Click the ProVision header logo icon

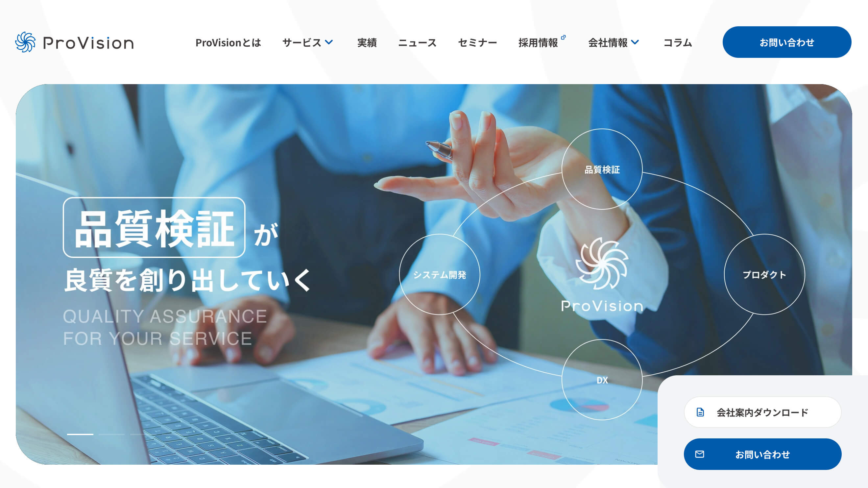(26, 42)
